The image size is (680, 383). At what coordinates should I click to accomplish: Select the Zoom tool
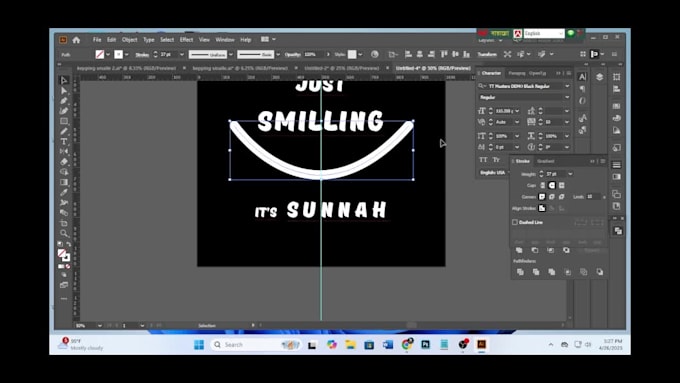[x=64, y=233]
